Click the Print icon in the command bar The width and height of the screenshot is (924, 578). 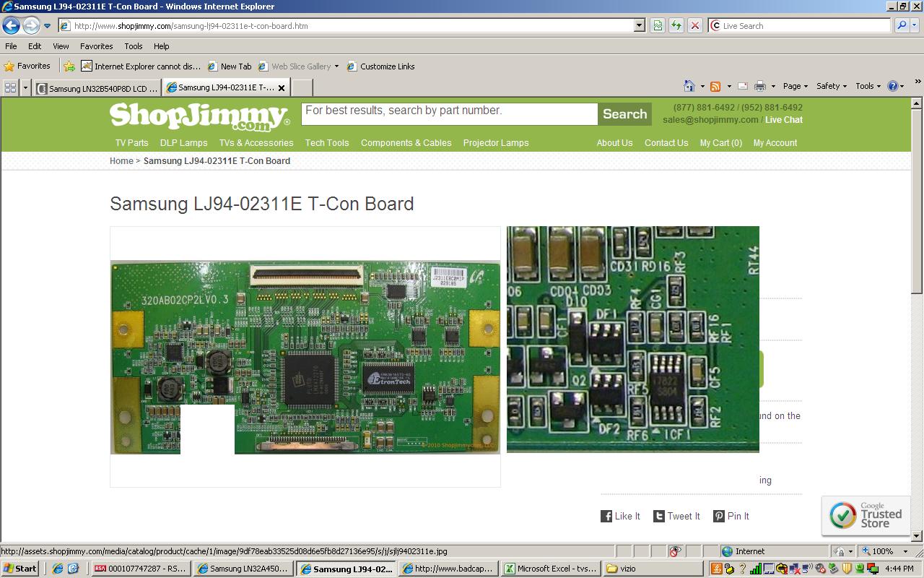pos(760,86)
